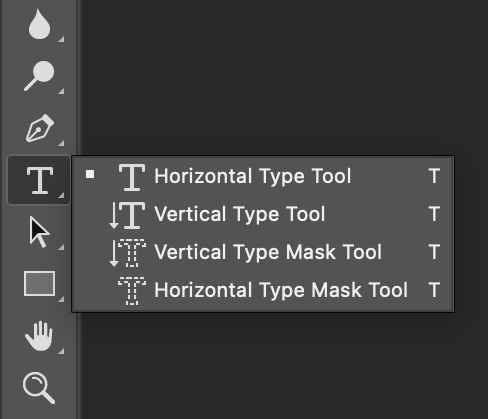Select the Path Selection arrow tool
Image resolution: width=488 pixels, height=419 pixels.
click(x=39, y=232)
